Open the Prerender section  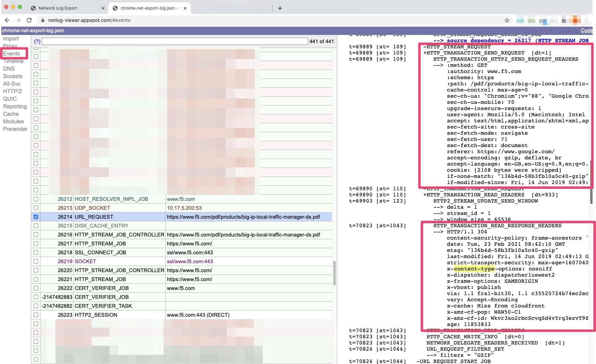tap(15, 129)
